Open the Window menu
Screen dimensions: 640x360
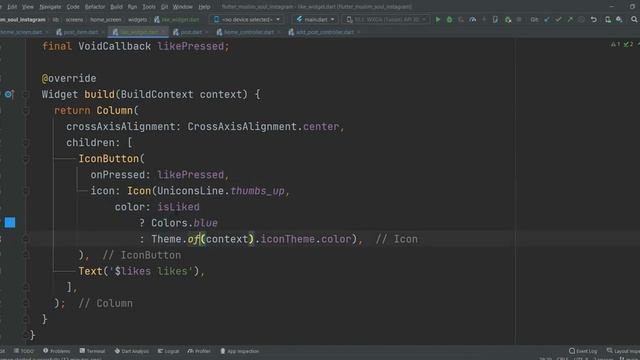(x=182, y=7)
